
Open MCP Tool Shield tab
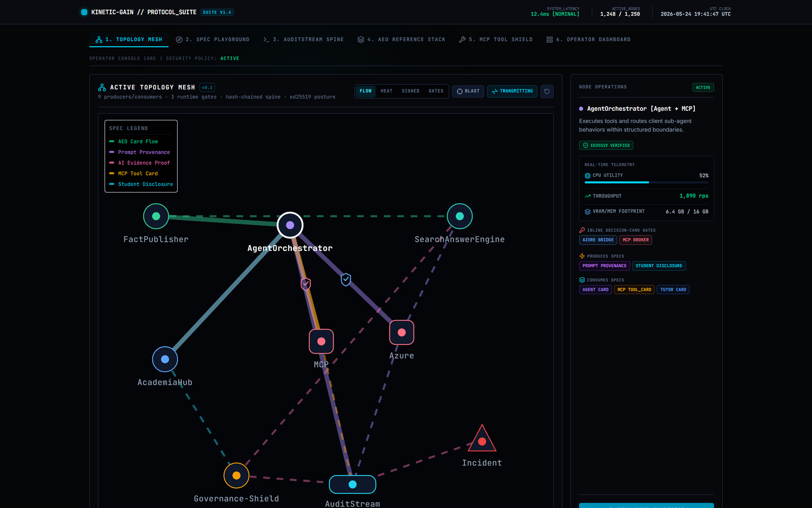click(496, 40)
